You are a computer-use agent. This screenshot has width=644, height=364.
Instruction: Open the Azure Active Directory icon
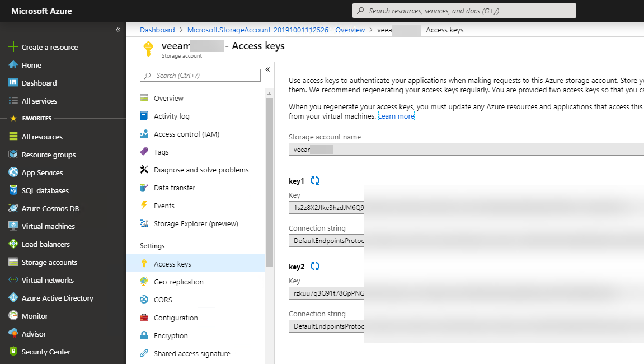click(x=13, y=298)
